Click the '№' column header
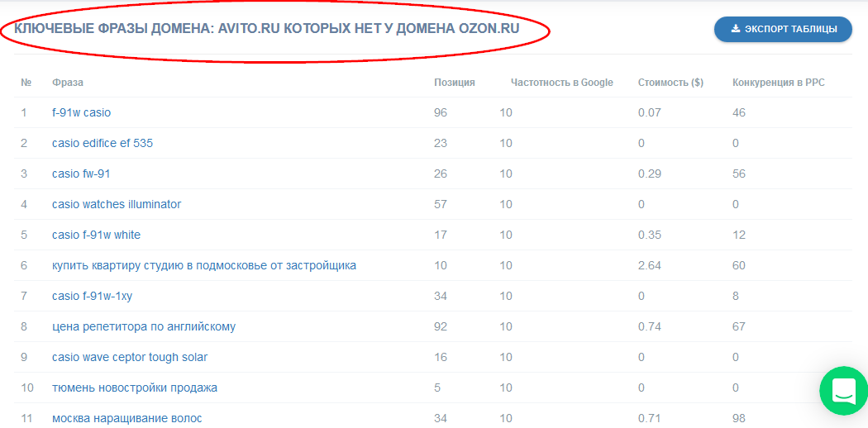 (x=26, y=83)
